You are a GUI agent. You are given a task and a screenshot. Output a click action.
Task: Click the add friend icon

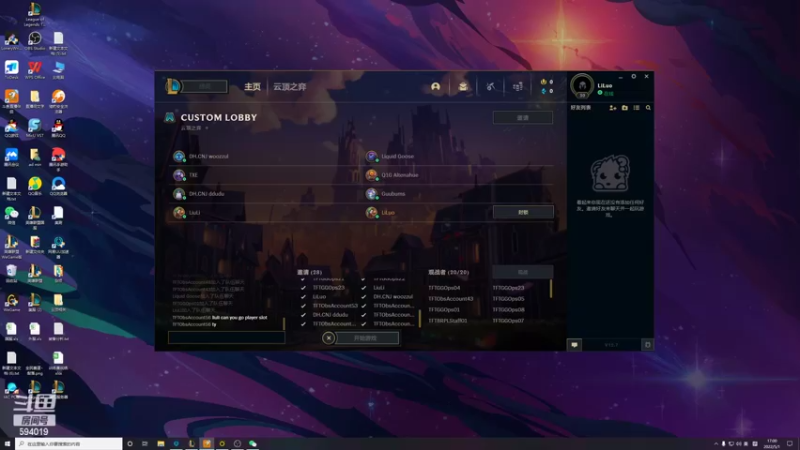tap(613, 108)
